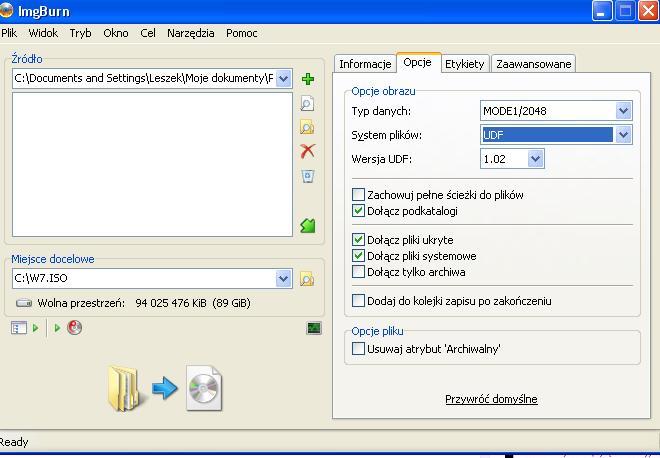
Task: Click the green calculate size icon
Action: 307,226
